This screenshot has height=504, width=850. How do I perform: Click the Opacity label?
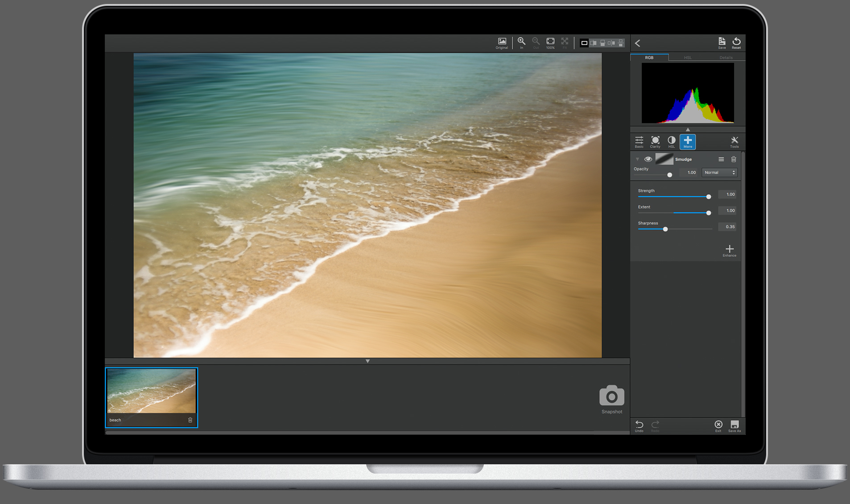tap(641, 169)
